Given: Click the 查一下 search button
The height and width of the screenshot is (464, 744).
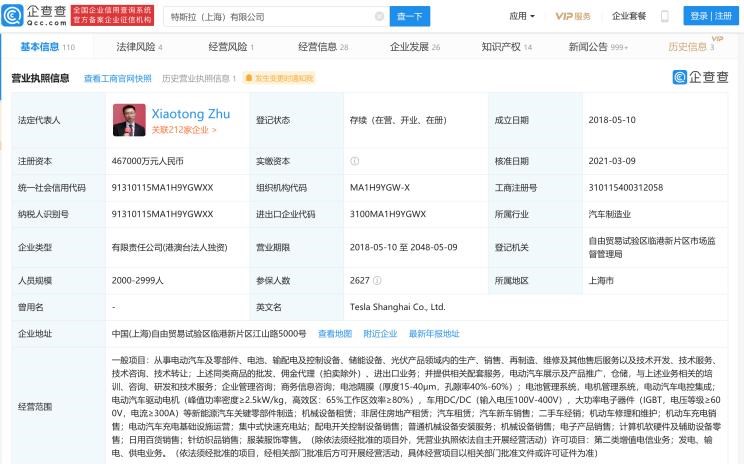Looking at the screenshot, I should point(410,17).
